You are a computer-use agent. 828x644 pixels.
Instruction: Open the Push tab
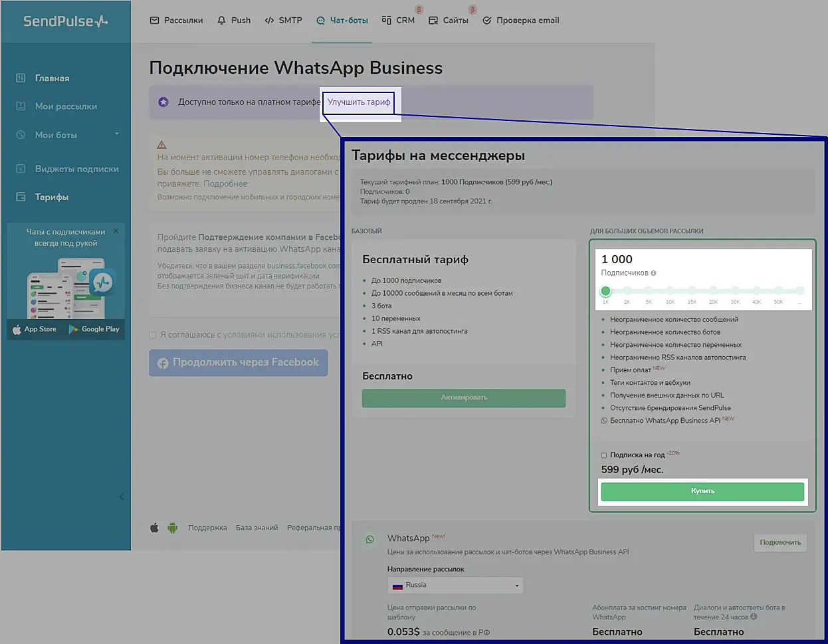pos(234,21)
